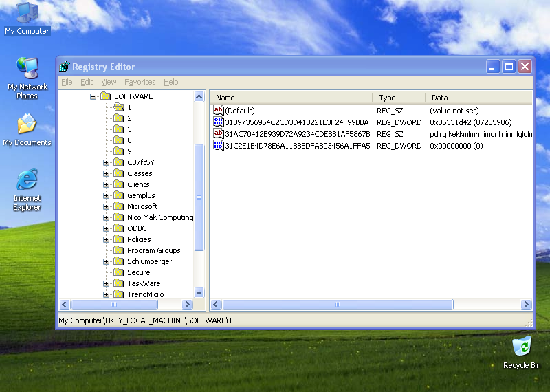The width and height of the screenshot is (550, 392).
Task: Click the 0x05331d42 (87235906) data cell
Action: [x=471, y=122]
